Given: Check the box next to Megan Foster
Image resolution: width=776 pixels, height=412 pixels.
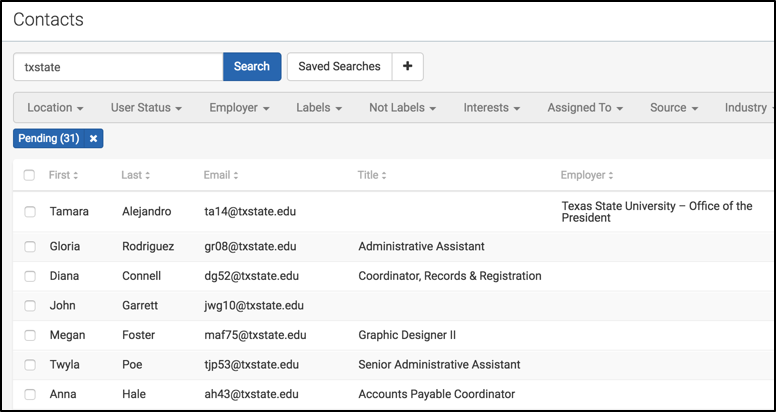Looking at the screenshot, I should (x=30, y=336).
